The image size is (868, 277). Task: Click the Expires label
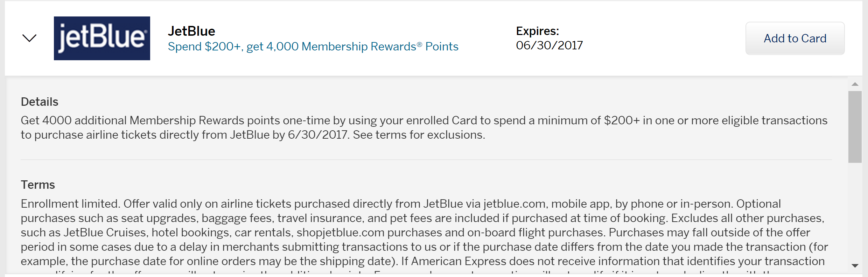[x=537, y=31]
